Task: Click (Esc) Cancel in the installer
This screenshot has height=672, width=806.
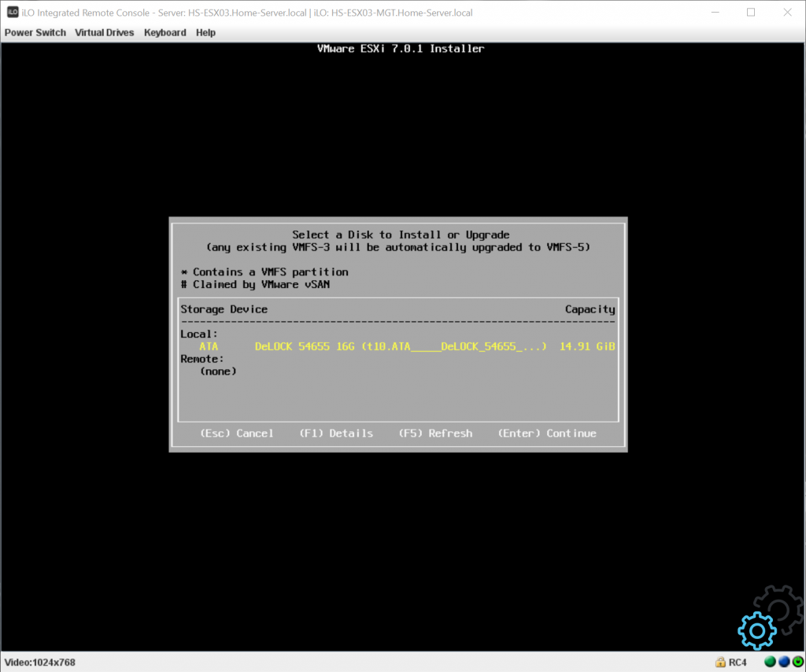Action: pos(237,433)
